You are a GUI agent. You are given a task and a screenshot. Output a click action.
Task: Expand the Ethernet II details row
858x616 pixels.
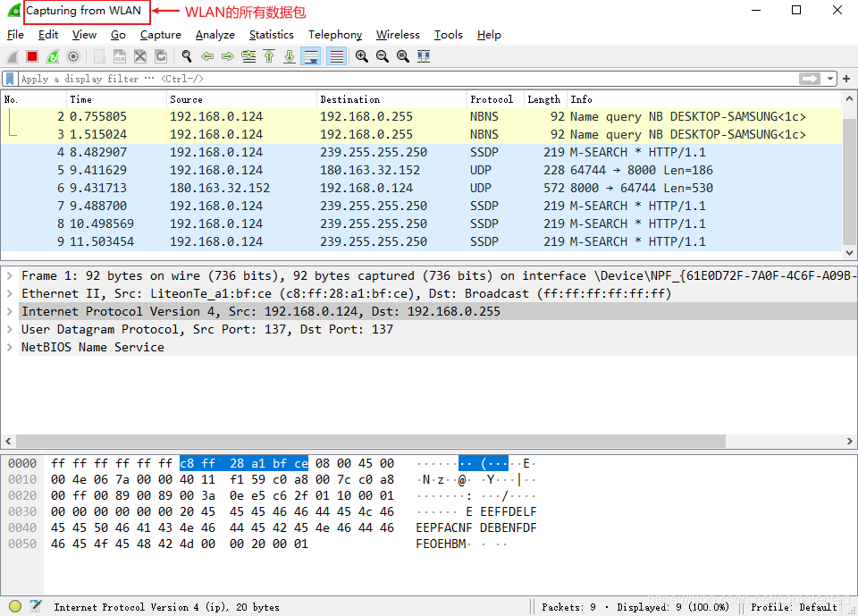[x=9, y=294]
